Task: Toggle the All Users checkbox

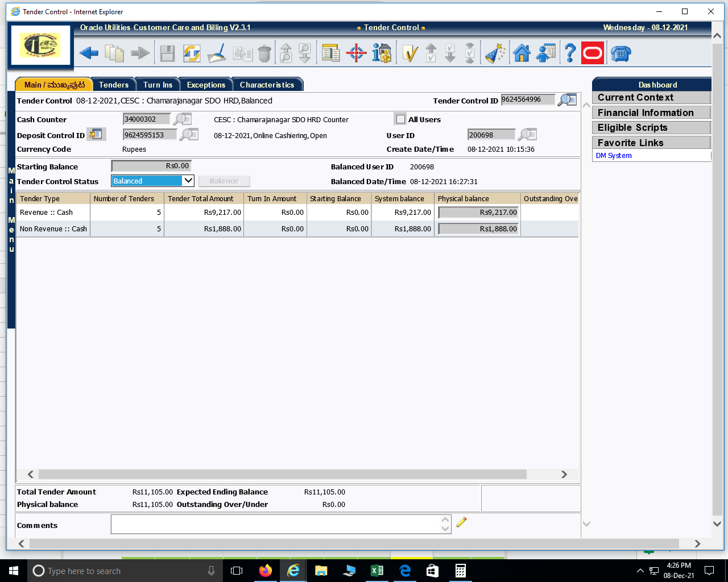Action: click(x=400, y=119)
